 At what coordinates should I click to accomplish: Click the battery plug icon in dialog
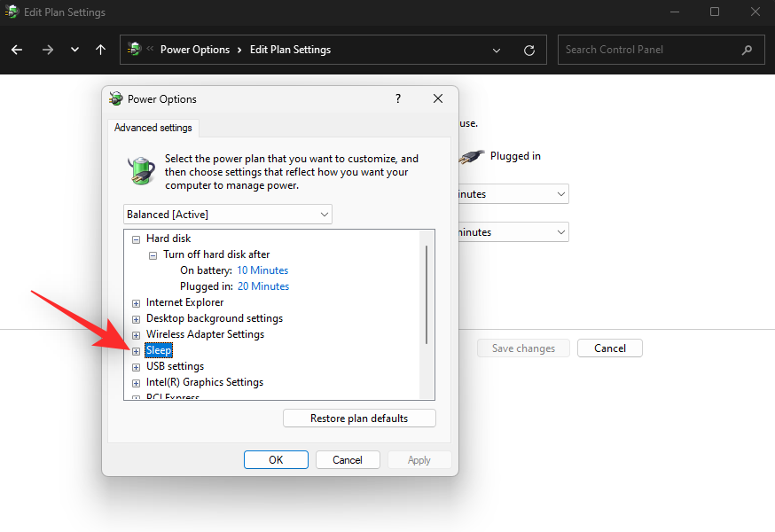tap(142, 170)
